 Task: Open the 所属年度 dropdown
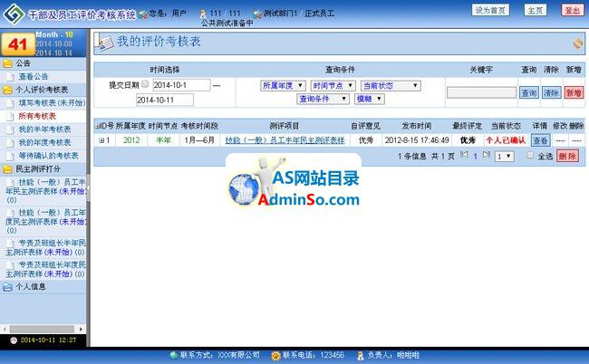[x=283, y=85]
